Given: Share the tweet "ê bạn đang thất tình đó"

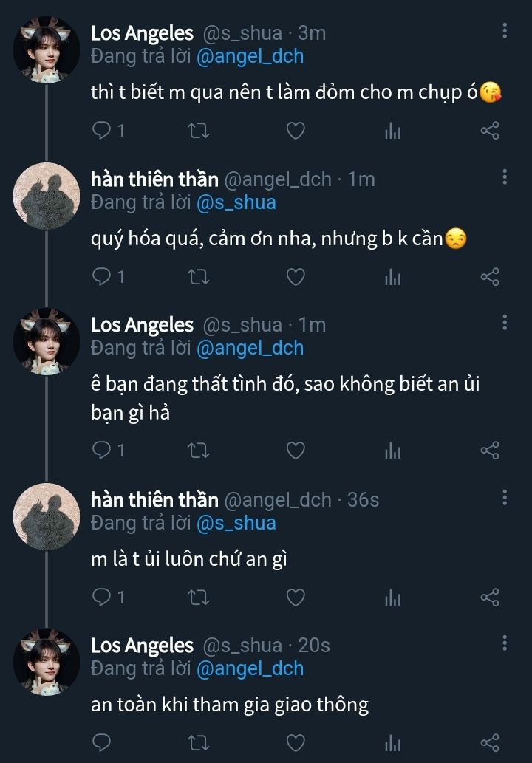Looking at the screenshot, I should tap(490, 450).
